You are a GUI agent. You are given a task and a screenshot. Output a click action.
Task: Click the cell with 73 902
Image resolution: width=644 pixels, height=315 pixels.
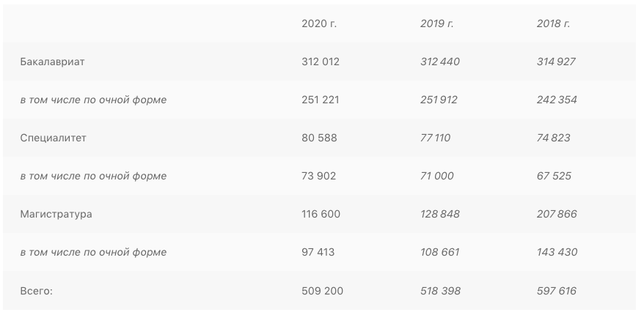pyautogui.click(x=319, y=176)
